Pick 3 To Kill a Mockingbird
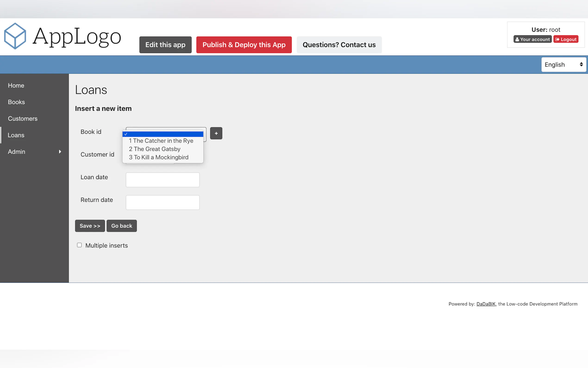Viewport: 588px width, 368px height. (159, 157)
